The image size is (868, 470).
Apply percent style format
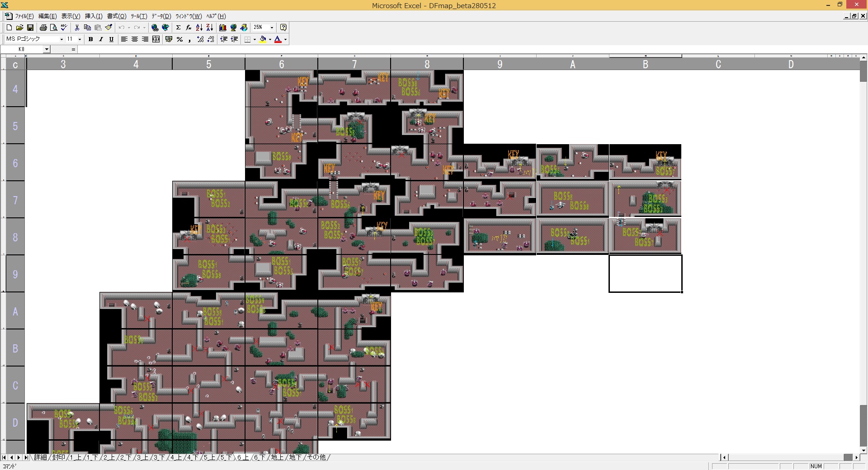179,39
